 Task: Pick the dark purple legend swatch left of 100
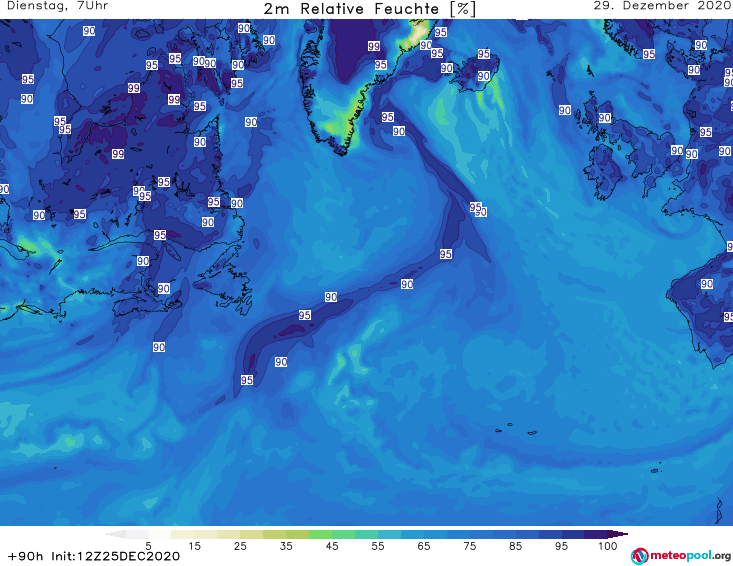click(x=596, y=534)
